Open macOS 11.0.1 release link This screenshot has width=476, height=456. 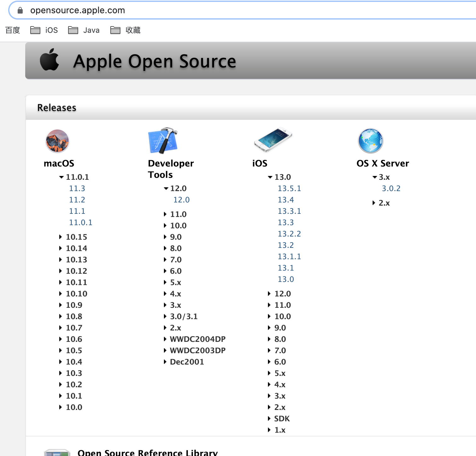point(81,222)
